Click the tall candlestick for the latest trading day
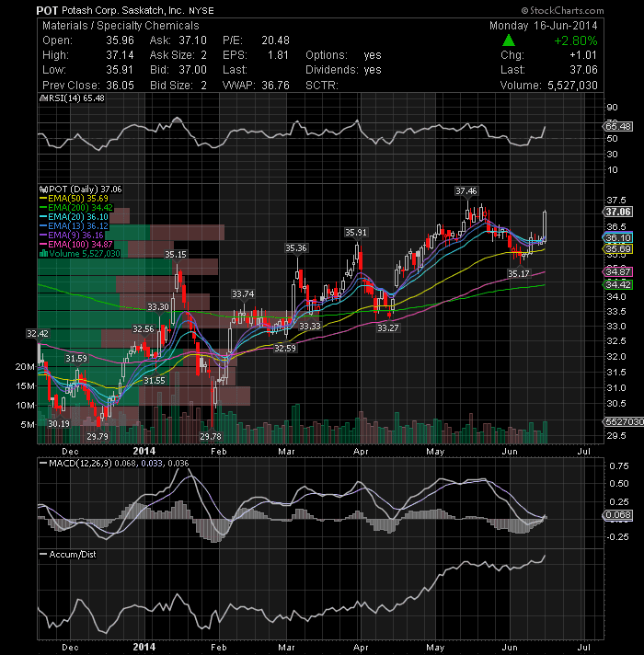 click(x=545, y=226)
